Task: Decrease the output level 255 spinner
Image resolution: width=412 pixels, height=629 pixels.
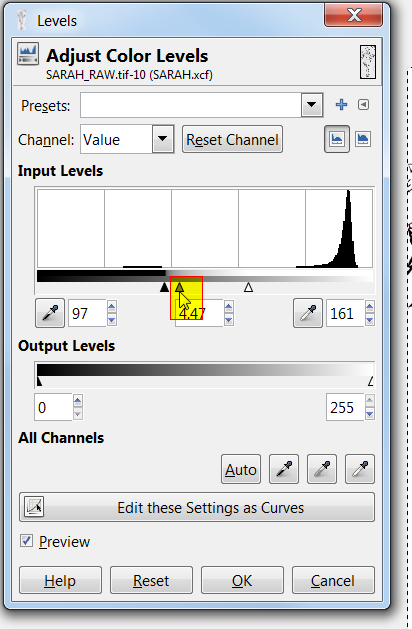Action: tap(370, 413)
